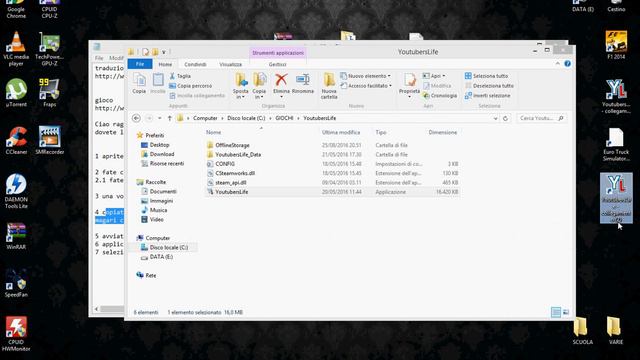Refresh the folder with reload button

click(505, 118)
